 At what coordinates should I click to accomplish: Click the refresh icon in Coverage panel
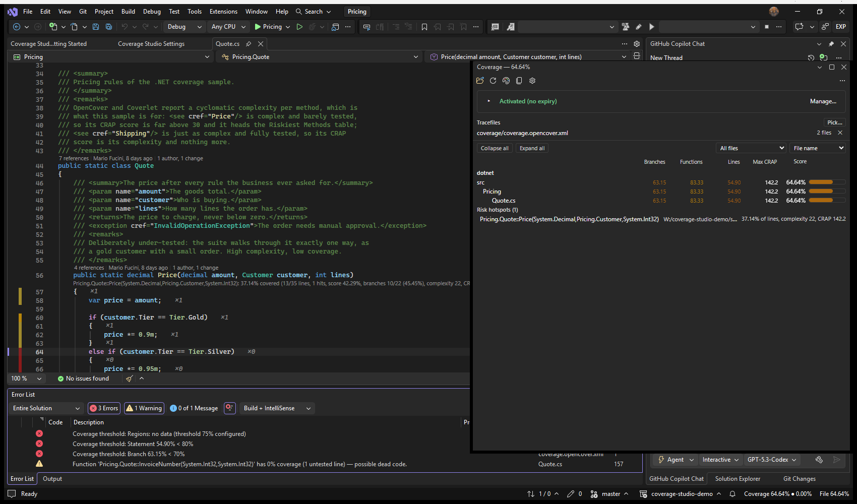(x=493, y=81)
